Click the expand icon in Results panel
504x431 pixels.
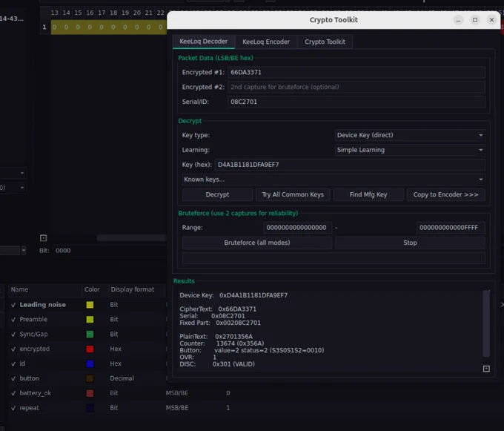click(x=486, y=369)
